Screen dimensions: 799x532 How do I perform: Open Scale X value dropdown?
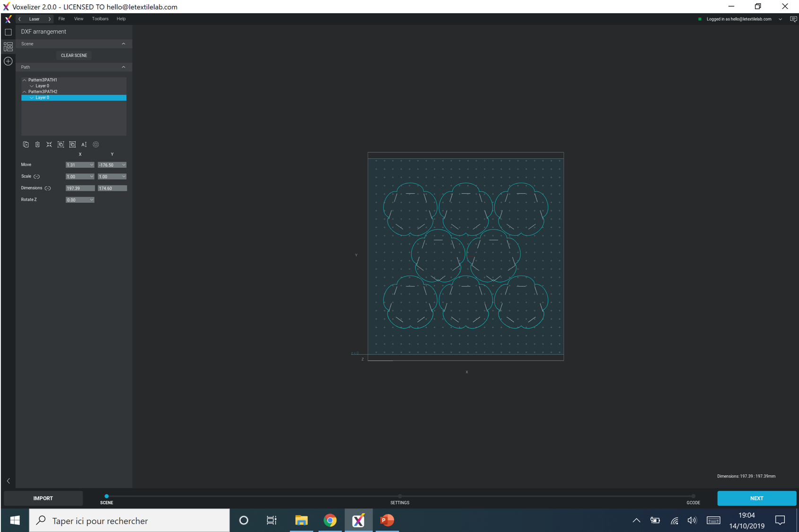[91, 176]
